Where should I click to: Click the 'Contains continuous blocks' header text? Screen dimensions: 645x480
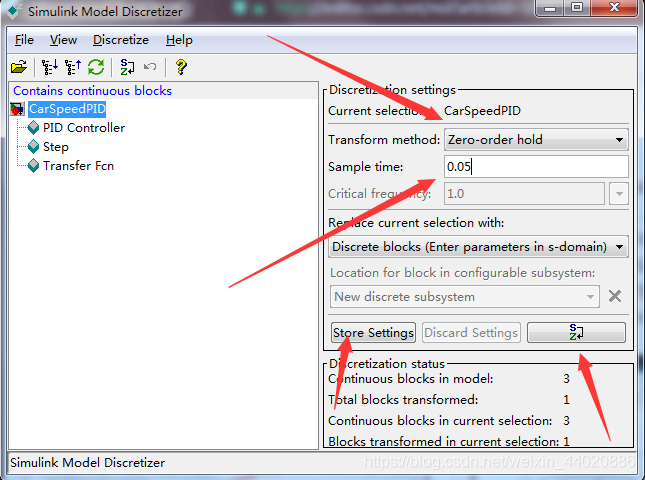coord(93,90)
